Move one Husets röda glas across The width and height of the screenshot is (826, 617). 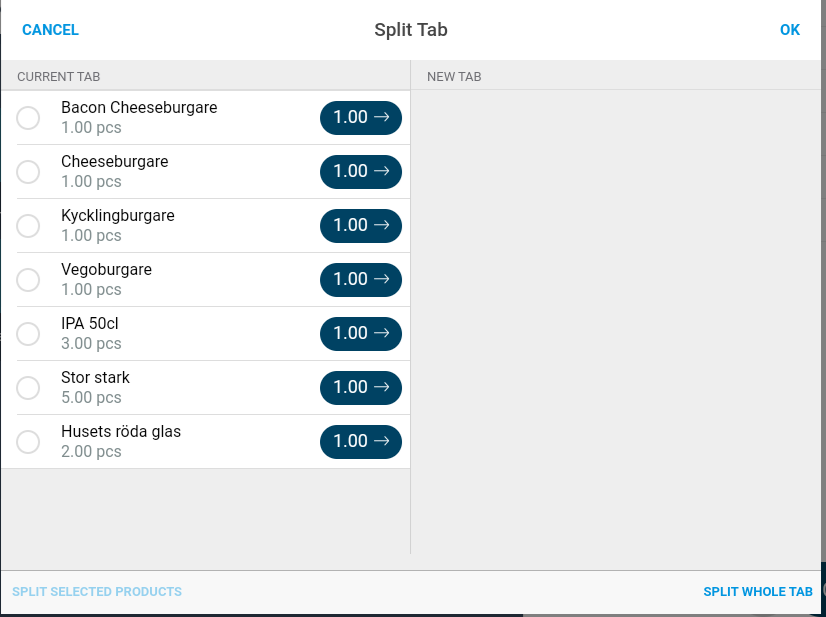point(361,442)
